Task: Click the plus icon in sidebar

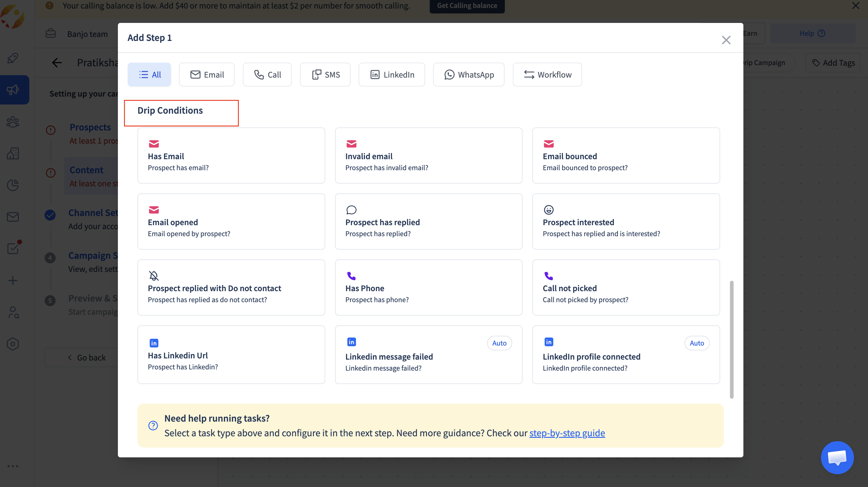Action: point(13,280)
